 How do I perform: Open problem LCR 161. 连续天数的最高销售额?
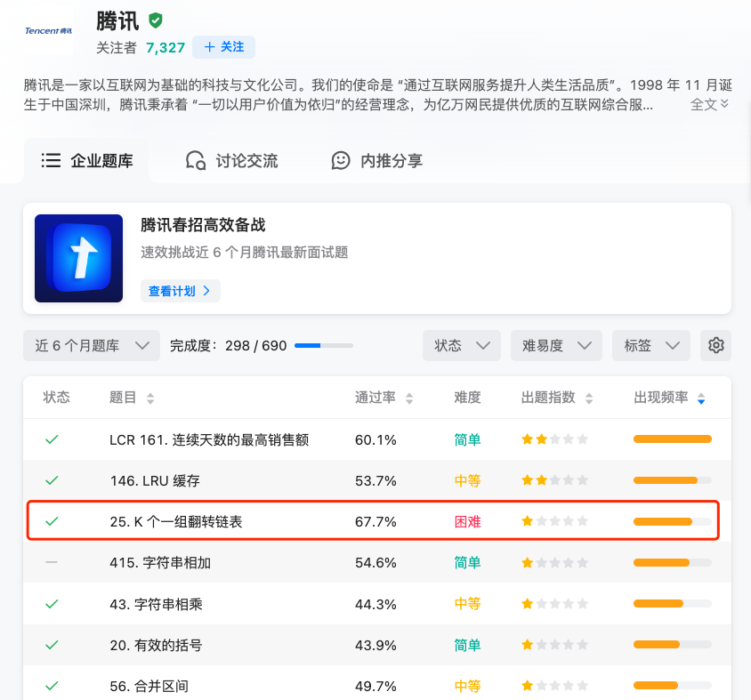pyautogui.click(x=209, y=439)
